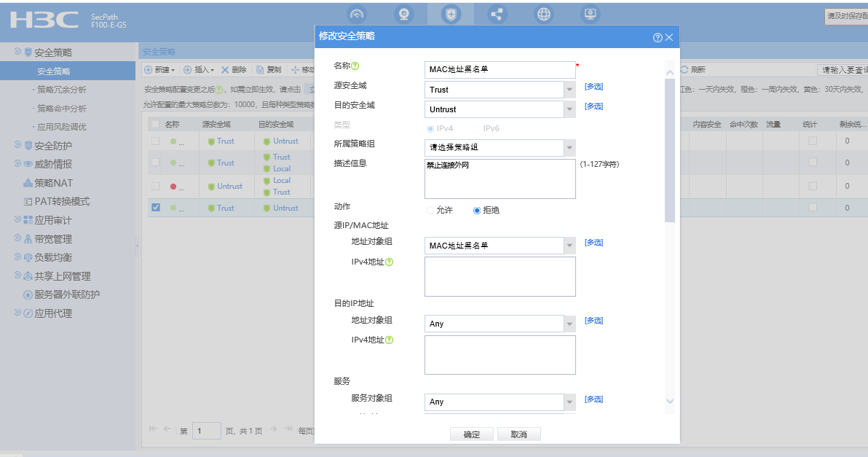868x457 pixels.
Task: Open the network globe icon in top navigation
Action: click(544, 15)
